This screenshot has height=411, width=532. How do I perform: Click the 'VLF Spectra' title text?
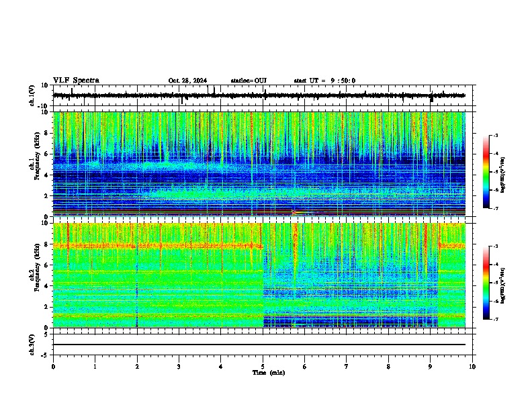pyautogui.click(x=76, y=81)
